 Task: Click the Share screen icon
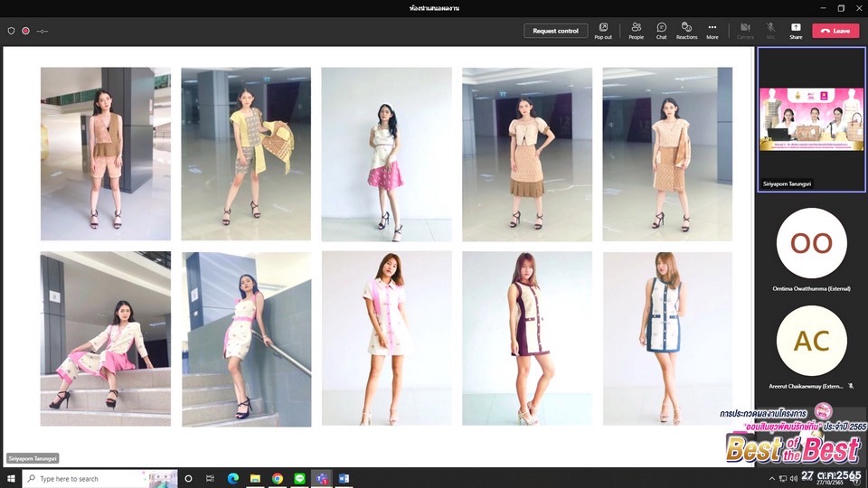[796, 30]
